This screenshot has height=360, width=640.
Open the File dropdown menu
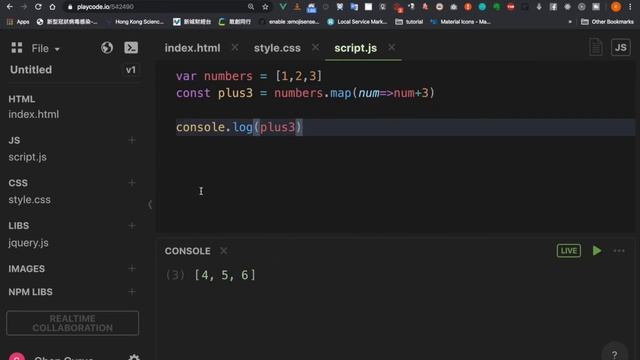pyautogui.click(x=45, y=49)
